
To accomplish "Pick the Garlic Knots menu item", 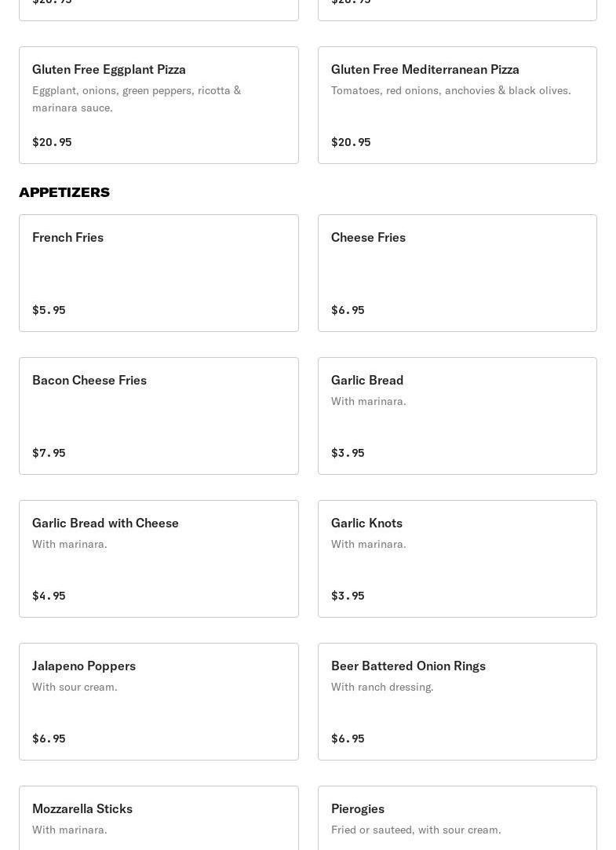I will [457, 558].
